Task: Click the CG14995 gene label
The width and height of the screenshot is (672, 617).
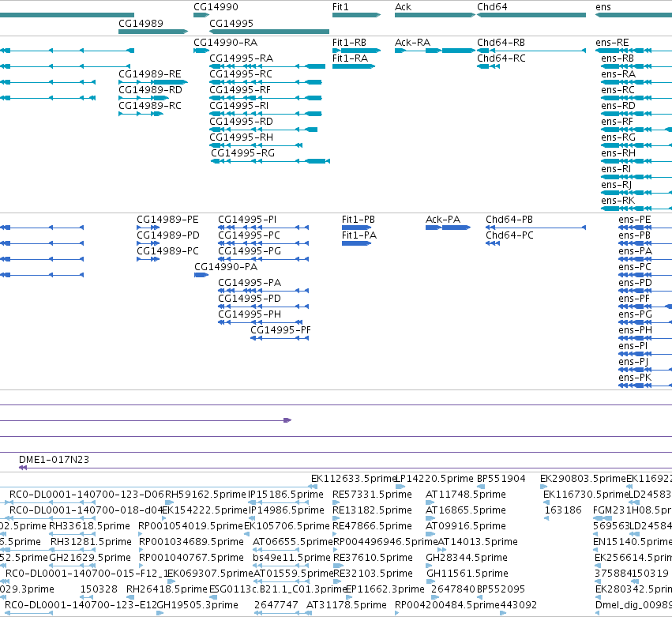Action: [x=231, y=24]
